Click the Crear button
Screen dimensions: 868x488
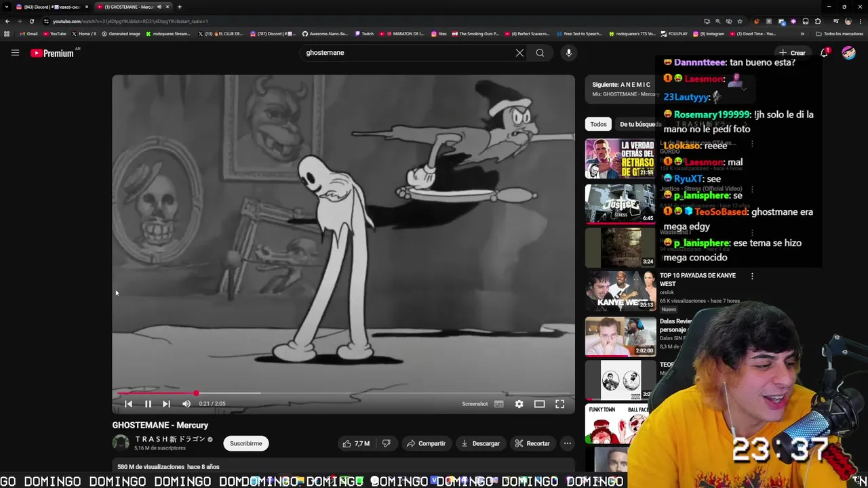coord(793,53)
